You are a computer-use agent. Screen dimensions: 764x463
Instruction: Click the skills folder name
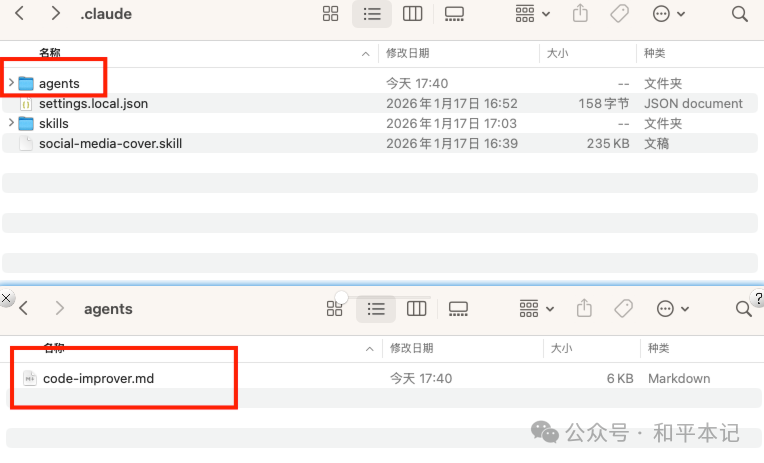click(54, 123)
